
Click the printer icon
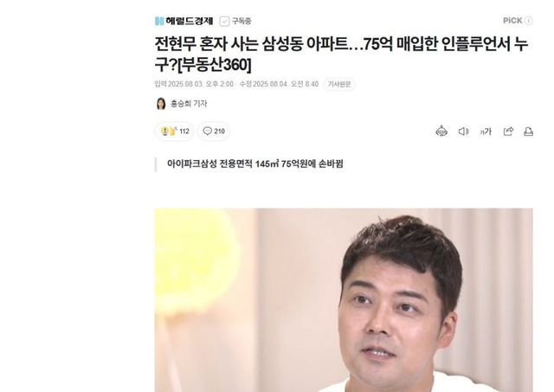click(x=528, y=132)
